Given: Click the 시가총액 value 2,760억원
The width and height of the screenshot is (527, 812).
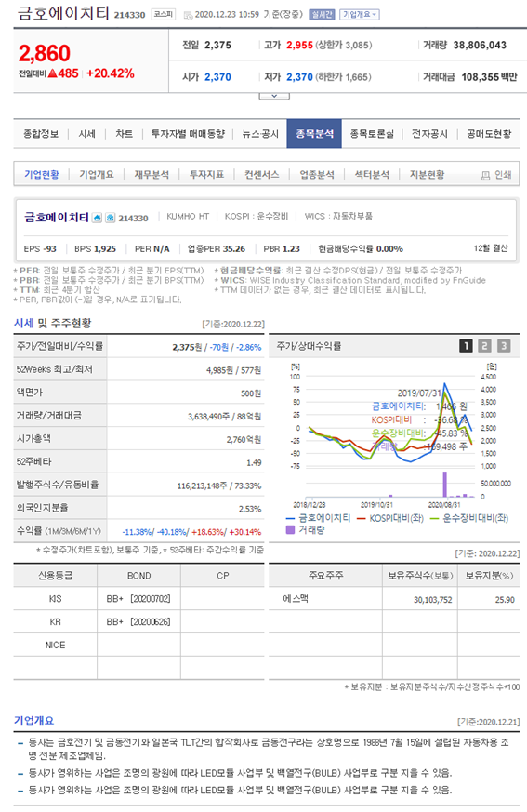Looking at the screenshot, I should point(244,440).
